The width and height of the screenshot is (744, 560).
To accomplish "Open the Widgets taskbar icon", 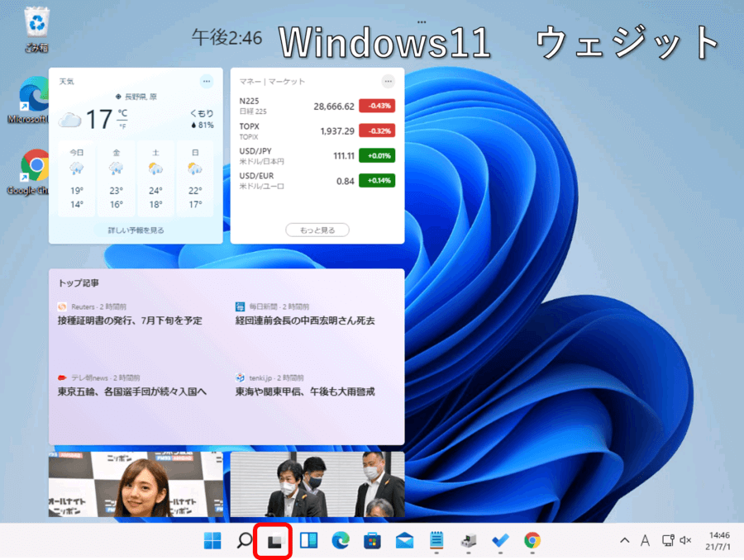I will [308, 540].
